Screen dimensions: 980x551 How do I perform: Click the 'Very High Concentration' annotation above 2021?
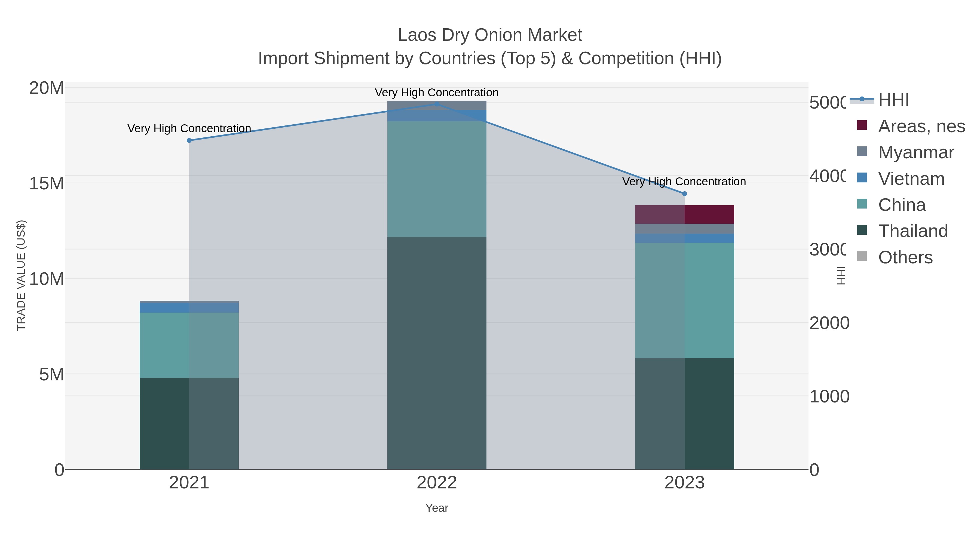[189, 128]
